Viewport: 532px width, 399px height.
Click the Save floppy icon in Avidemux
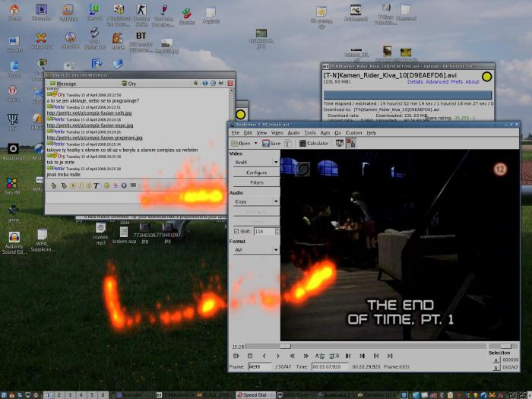[x=266, y=143]
